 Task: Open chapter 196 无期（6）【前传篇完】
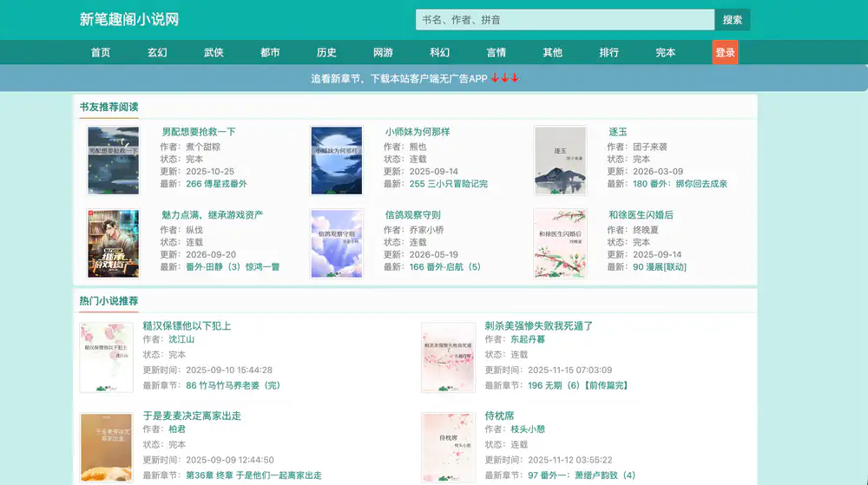click(578, 385)
